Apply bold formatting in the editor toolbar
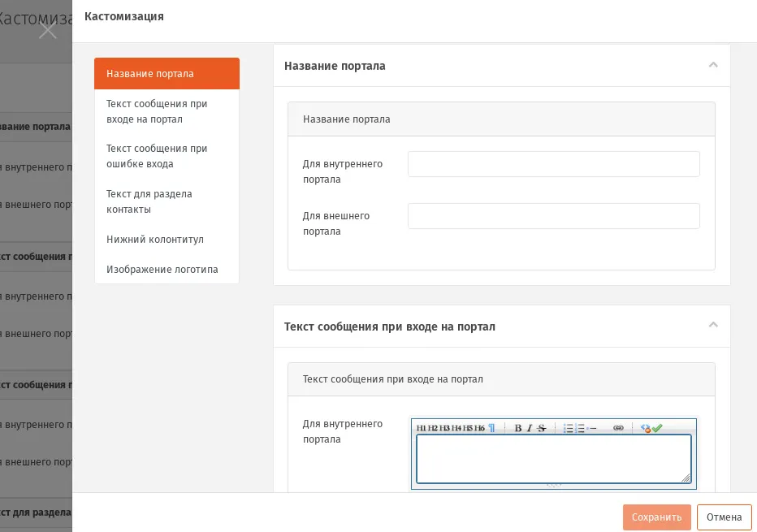Screen dimensions: 757x532 (518, 428)
